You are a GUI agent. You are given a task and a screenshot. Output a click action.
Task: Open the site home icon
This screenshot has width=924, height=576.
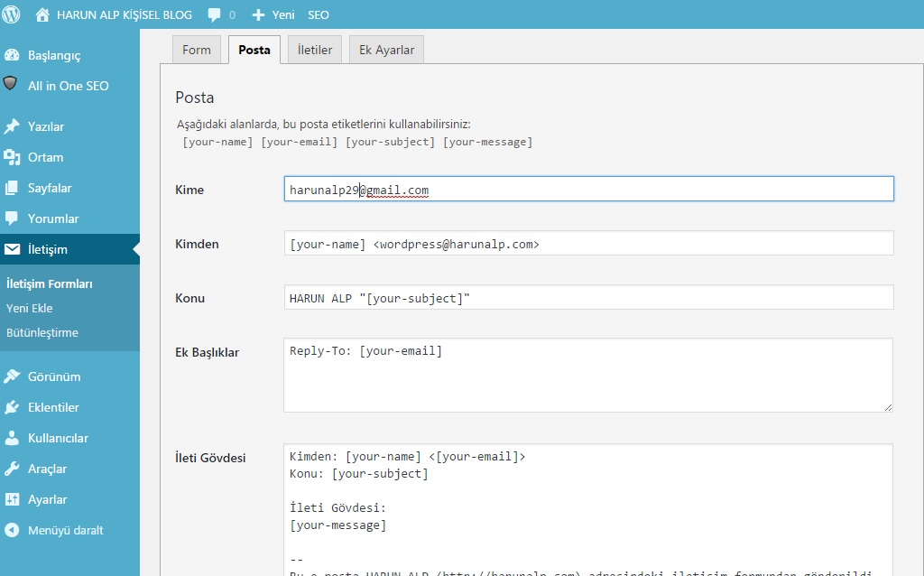click(x=42, y=14)
